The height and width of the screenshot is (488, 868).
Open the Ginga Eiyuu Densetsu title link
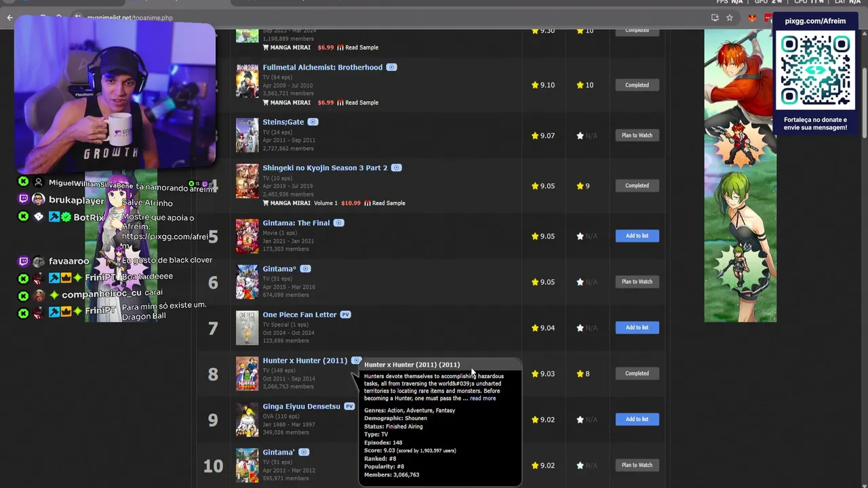301,406
